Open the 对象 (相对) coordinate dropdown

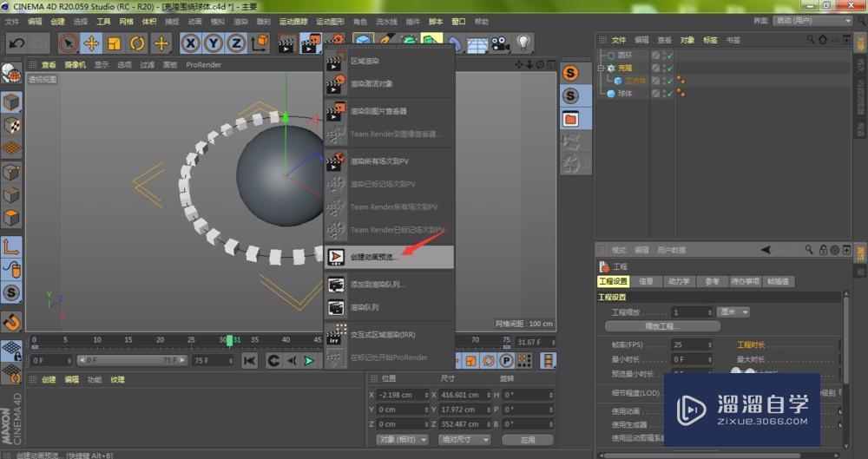[403, 440]
